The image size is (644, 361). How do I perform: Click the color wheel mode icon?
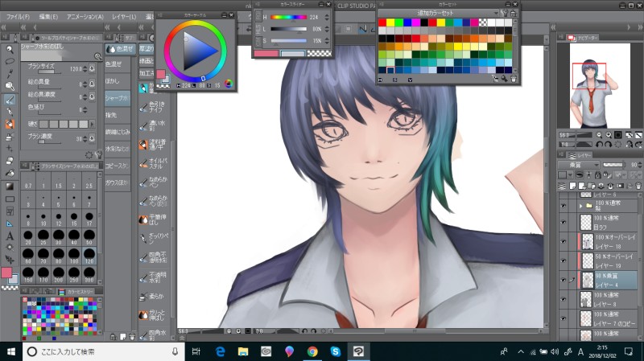click(229, 84)
